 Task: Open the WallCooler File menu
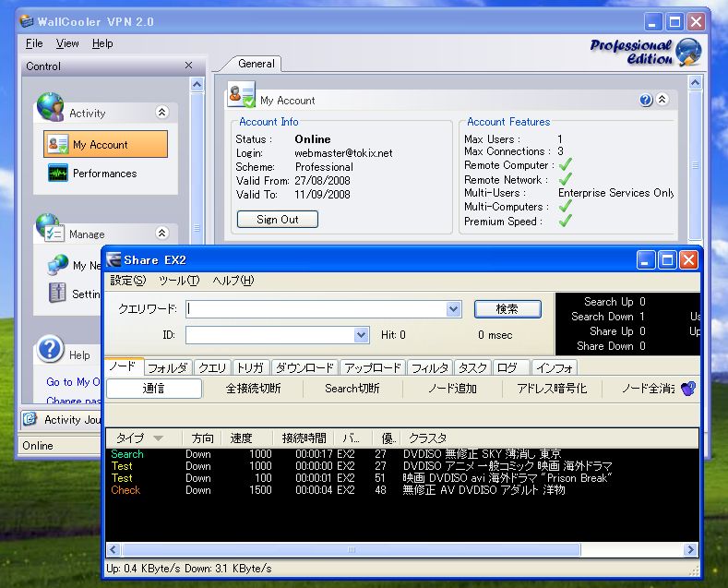point(34,43)
